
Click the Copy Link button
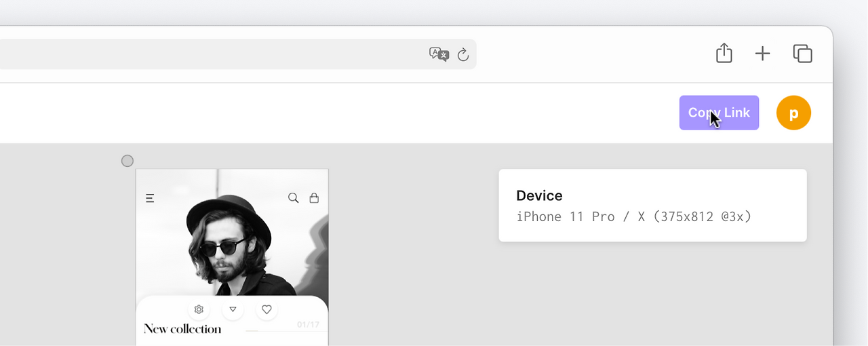click(719, 113)
